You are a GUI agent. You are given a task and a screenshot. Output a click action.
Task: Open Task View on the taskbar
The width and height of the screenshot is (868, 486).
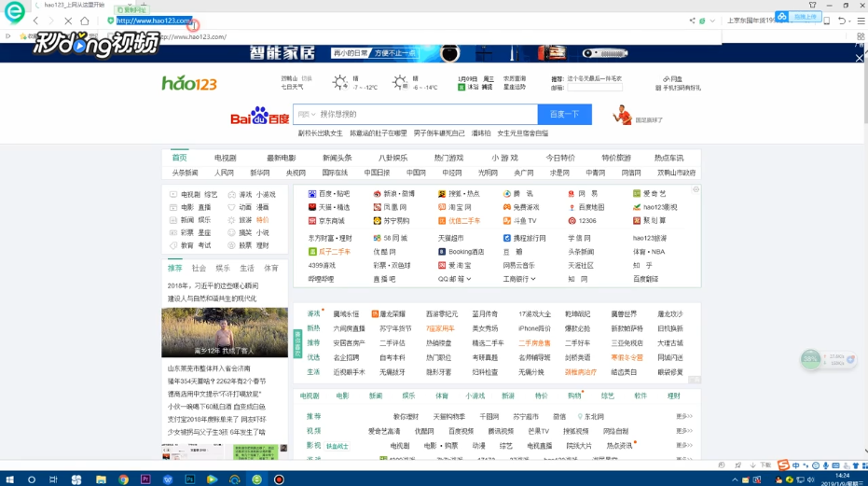[x=53, y=479]
